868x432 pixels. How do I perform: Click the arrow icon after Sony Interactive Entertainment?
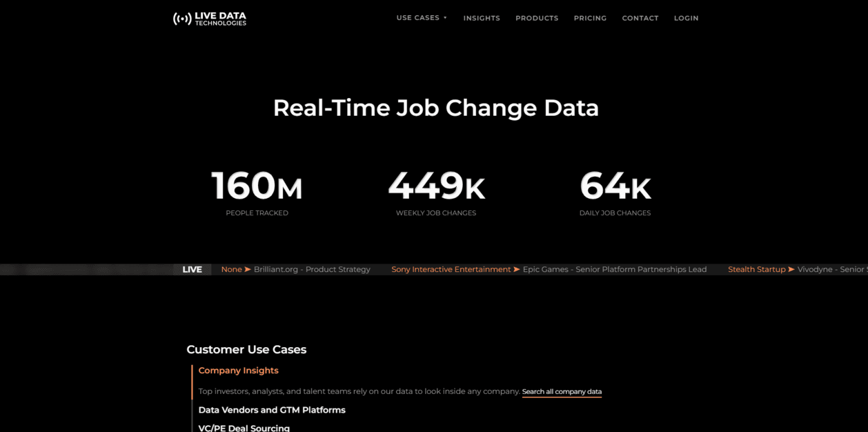[517, 270]
